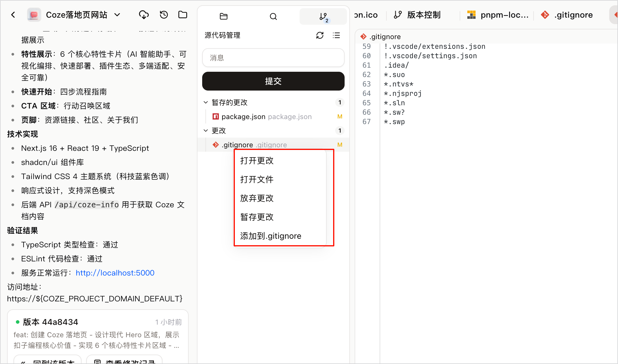Click the 提交 commit button
This screenshot has height=364, width=618.
click(x=273, y=81)
